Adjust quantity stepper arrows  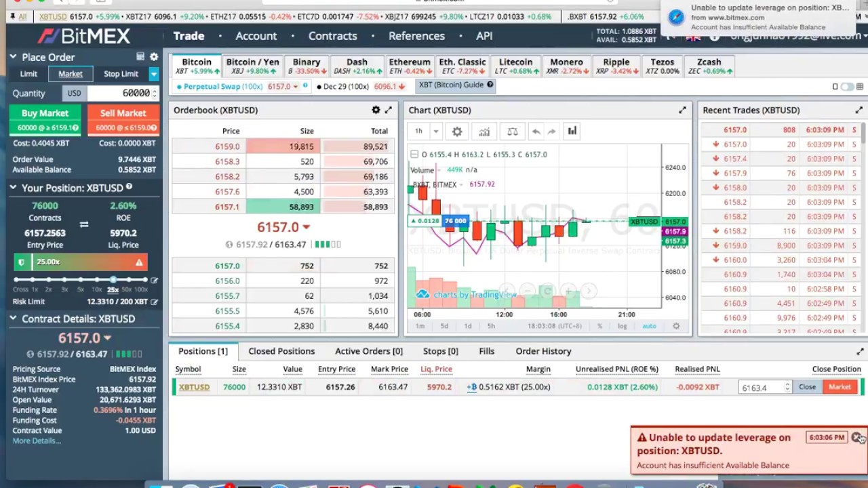tap(155, 93)
